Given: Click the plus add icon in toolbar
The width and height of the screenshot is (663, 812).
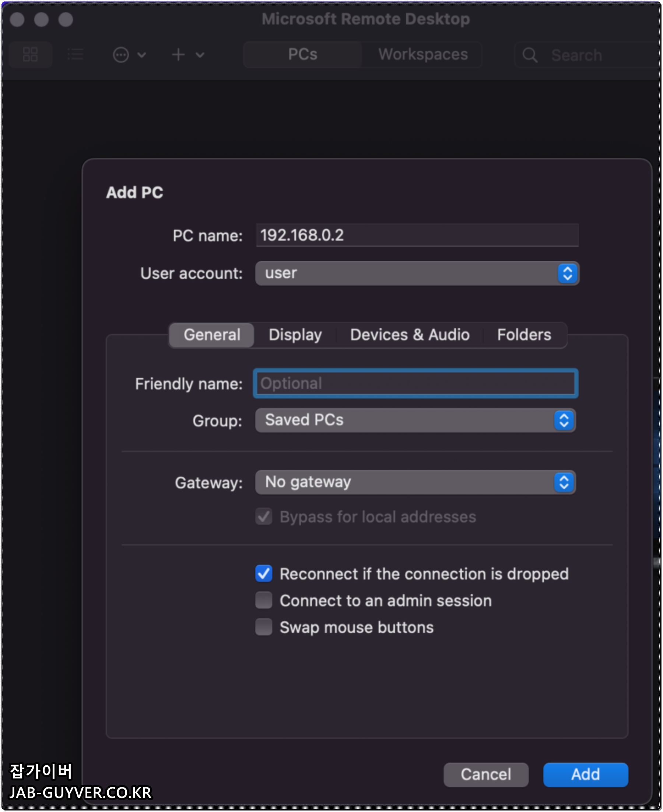Looking at the screenshot, I should click(x=178, y=54).
